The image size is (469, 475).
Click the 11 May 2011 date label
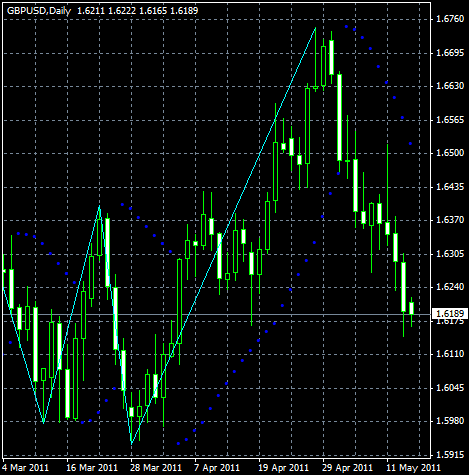(x=413, y=468)
